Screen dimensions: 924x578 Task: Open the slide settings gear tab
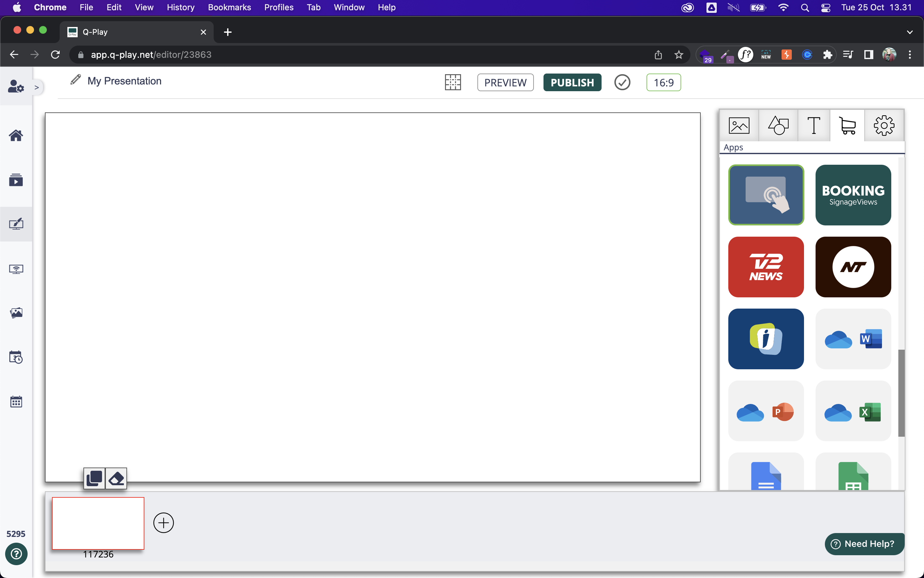pos(884,125)
